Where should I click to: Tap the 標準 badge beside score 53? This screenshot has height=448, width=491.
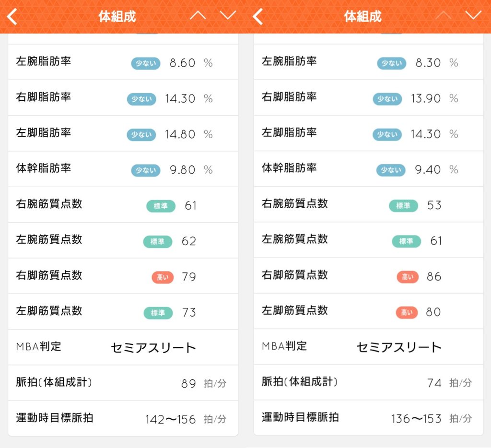(x=403, y=205)
